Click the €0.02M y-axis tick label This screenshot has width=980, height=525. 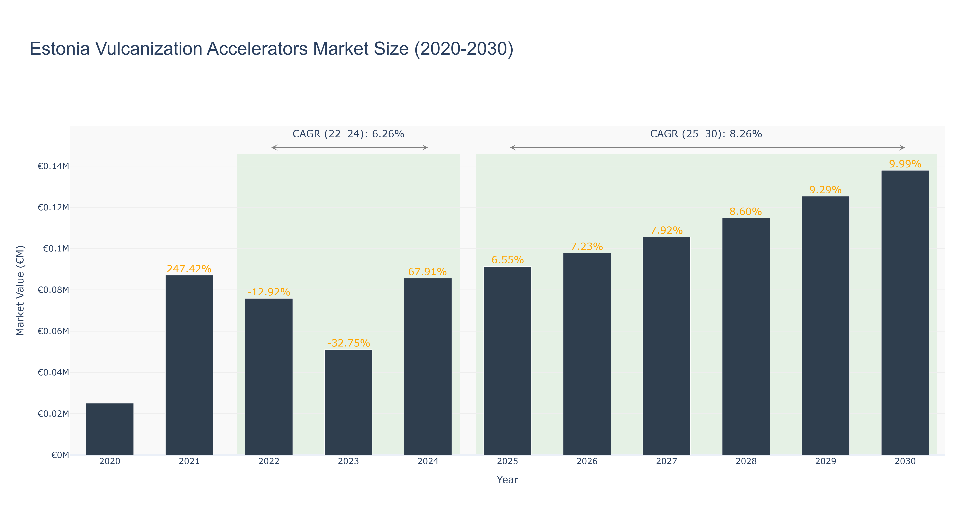point(53,414)
